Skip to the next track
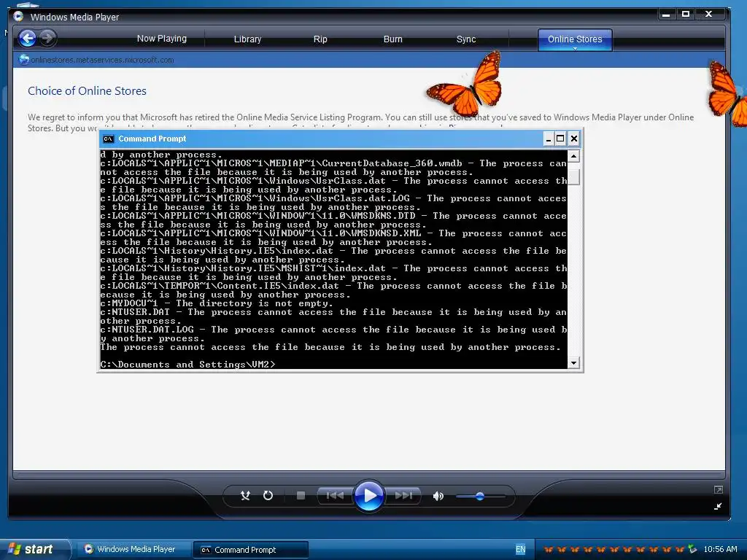The width and height of the screenshot is (747, 560). click(x=403, y=496)
